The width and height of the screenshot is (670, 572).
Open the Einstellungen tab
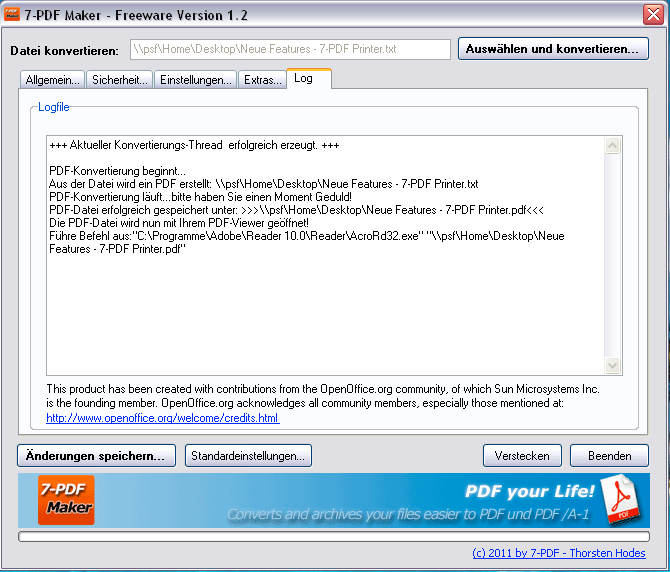tap(195, 80)
